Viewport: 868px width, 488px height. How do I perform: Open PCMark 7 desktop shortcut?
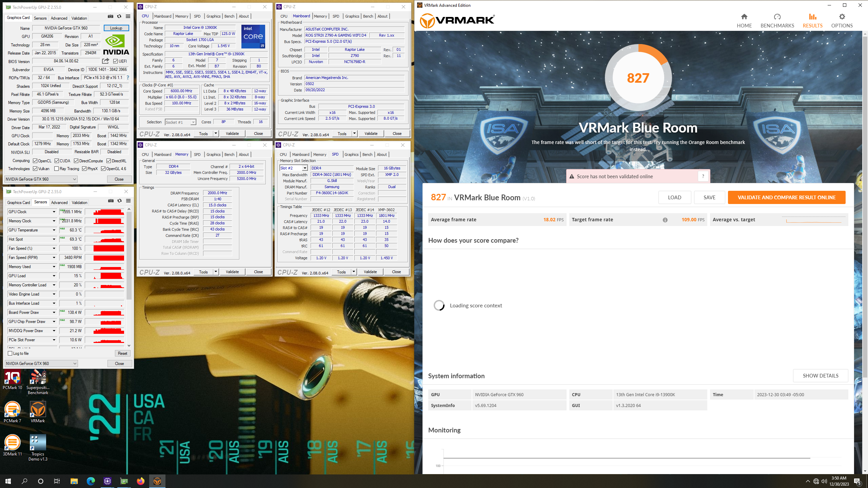point(13,412)
